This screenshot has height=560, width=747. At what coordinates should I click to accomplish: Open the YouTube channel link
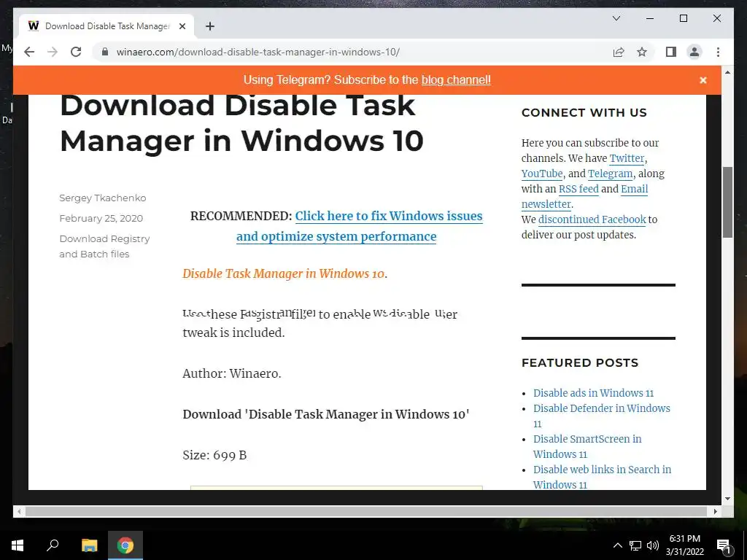(542, 174)
